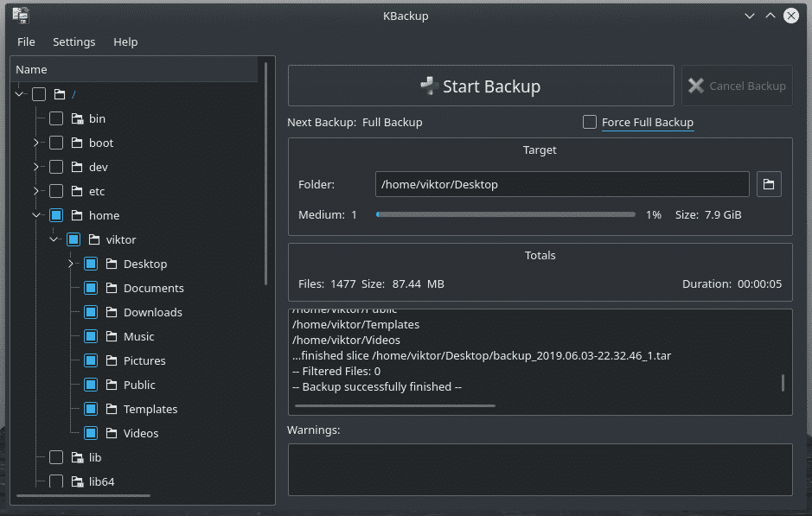Click the Music folder icon
This screenshot has width=812, height=516.
112,336
